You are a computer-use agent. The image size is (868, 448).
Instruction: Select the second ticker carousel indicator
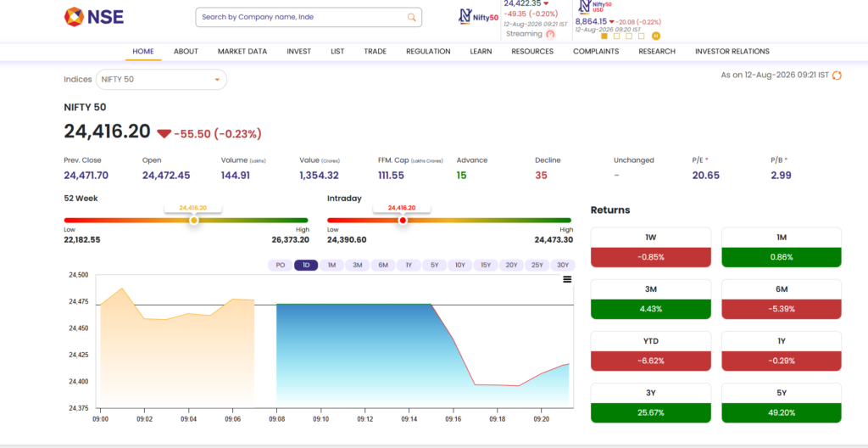(x=617, y=36)
